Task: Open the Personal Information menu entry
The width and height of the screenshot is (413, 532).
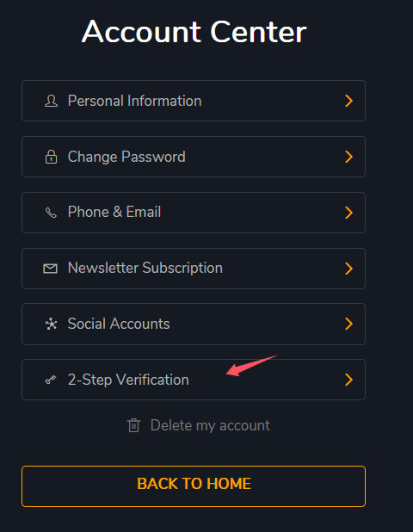Action: [x=194, y=101]
